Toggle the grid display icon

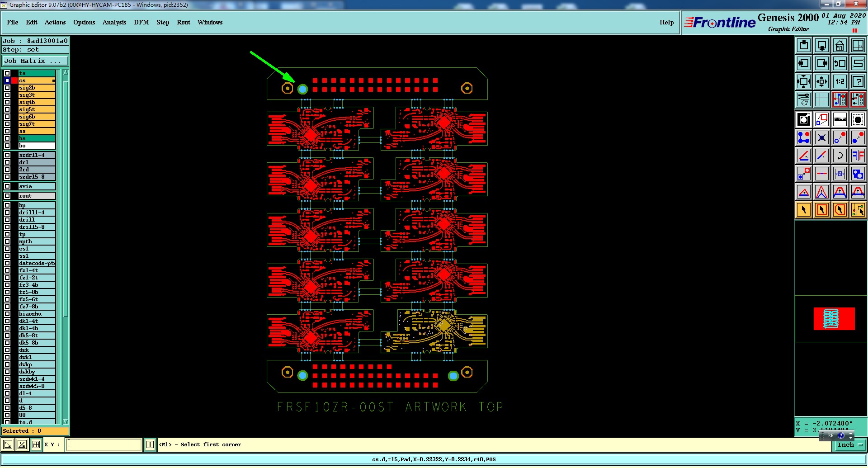click(x=822, y=99)
